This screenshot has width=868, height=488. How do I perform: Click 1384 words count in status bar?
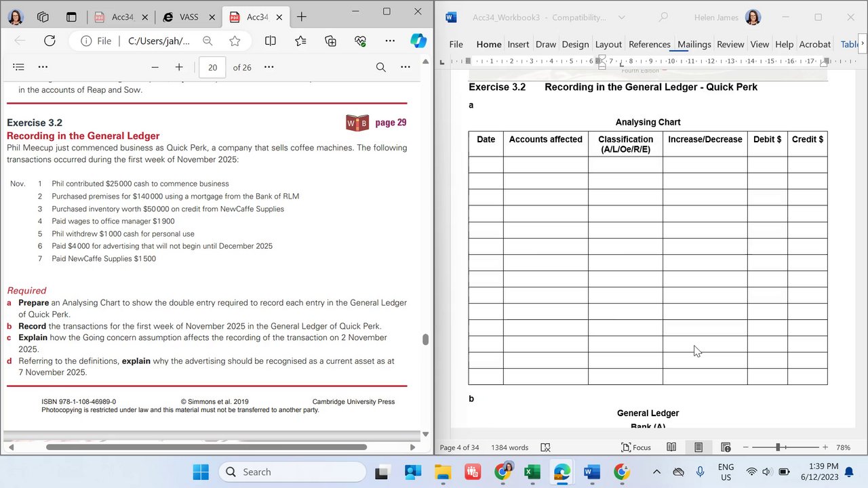coord(510,447)
